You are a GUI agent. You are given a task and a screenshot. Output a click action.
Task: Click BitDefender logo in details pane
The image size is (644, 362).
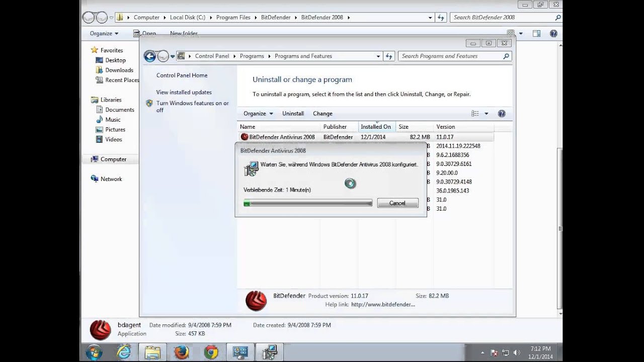coord(256,301)
